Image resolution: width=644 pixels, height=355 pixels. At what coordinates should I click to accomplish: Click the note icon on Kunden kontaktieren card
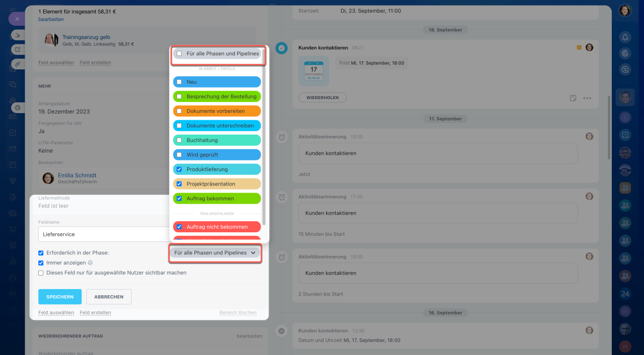pyautogui.click(x=573, y=98)
